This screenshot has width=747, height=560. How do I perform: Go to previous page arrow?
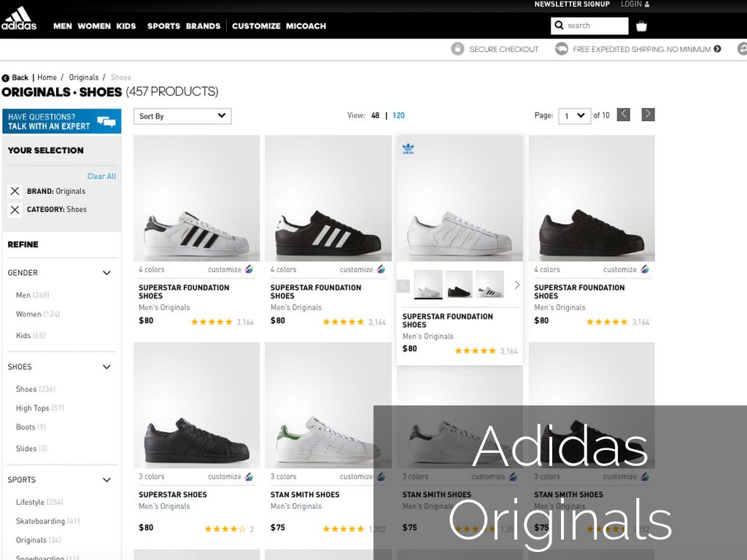(623, 114)
